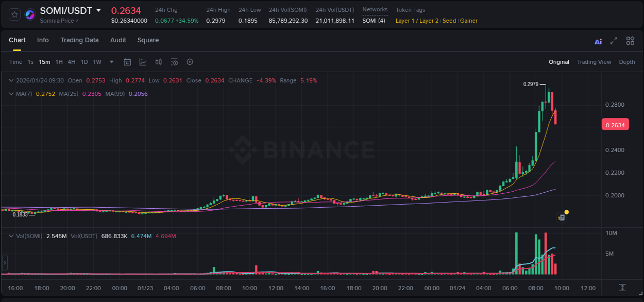Screen dimensions: 644x302
Task: Collapse the Vol(SOMI) volume panel chevron
Action: tap(11, 236)
